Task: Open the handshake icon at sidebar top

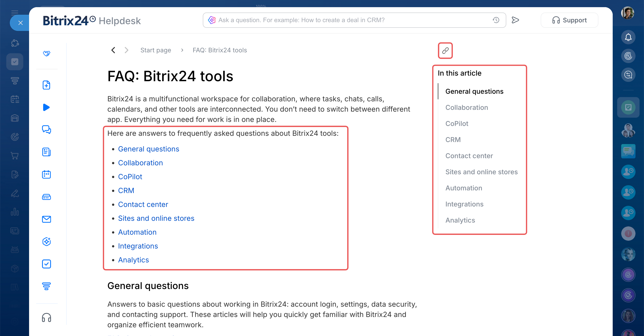Action: 47,53
